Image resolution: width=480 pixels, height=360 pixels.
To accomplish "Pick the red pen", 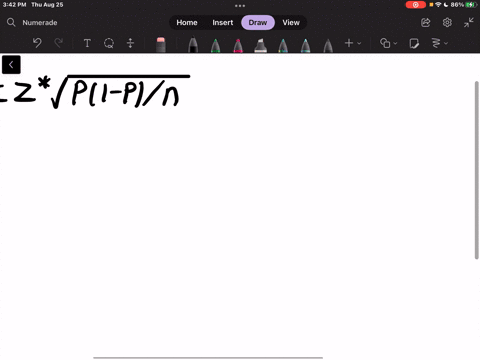I will (x=238, y=45).
